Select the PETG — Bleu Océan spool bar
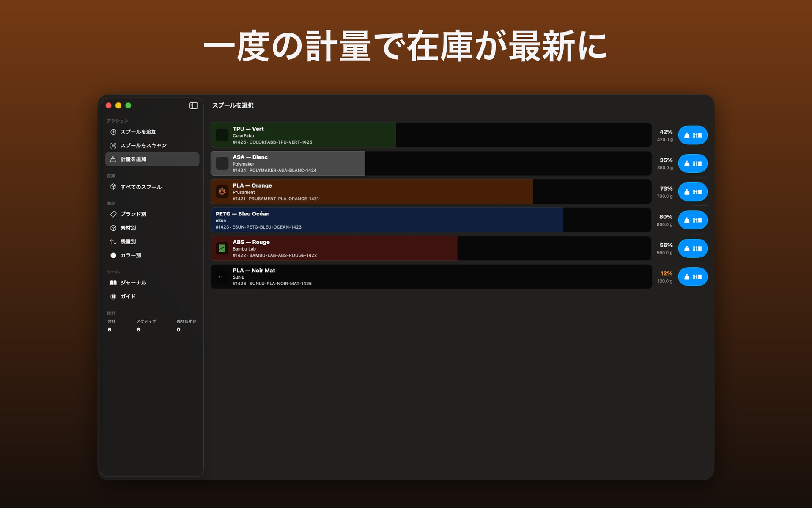 pos(431,220)
